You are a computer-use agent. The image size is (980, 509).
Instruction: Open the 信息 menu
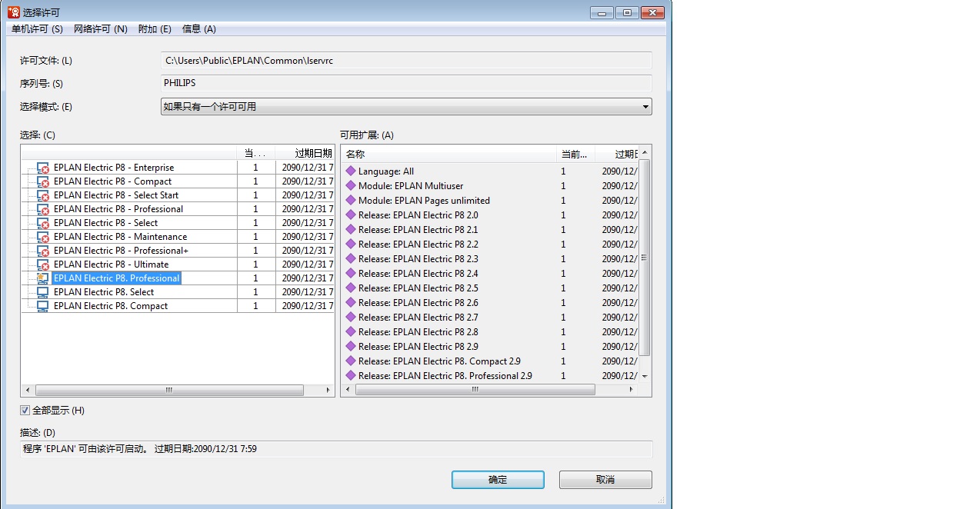[199, 29]
